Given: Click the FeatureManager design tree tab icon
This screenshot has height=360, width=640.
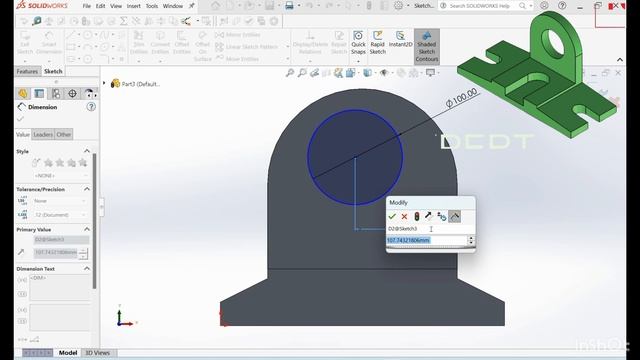Looking at the screenshot, I should coord(23,93).
